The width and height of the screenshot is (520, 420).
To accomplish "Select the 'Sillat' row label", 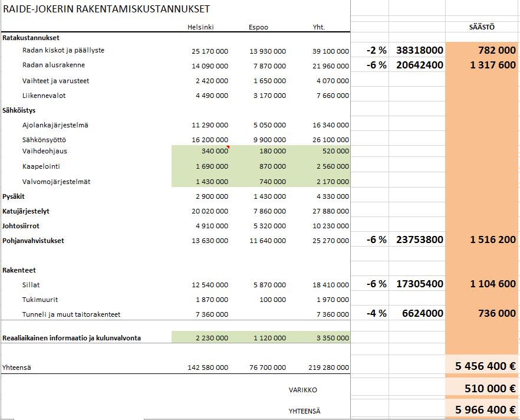I will pos(31,285).
